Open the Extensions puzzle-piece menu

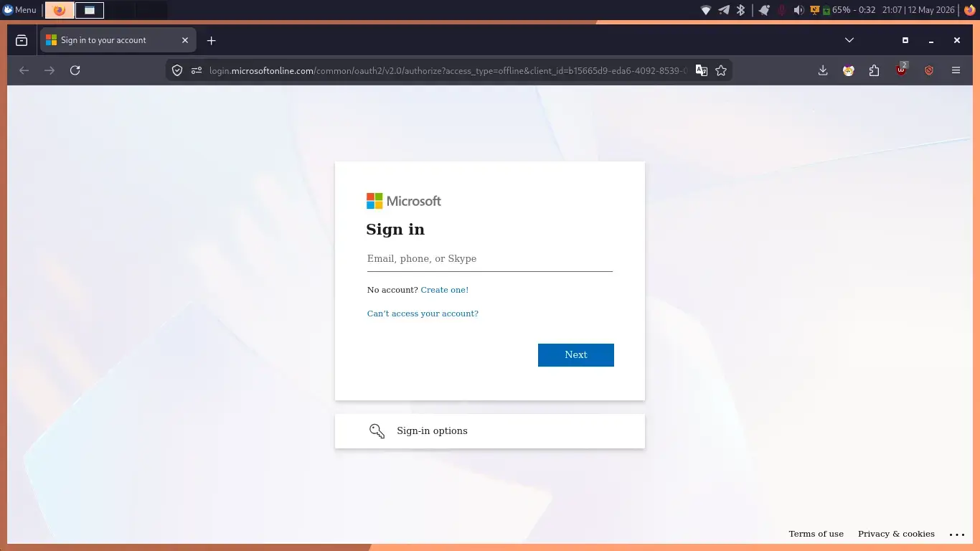(x=874, y=70)
